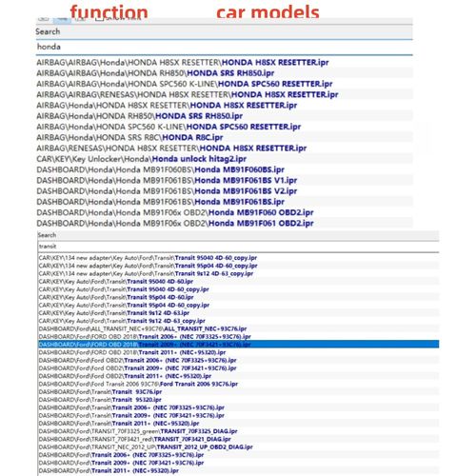Select AIRBAG\AIRBAG\Honda\HONDA RH850 SRS row
This screenshot has height=476, width=476.
pos(225,73)
